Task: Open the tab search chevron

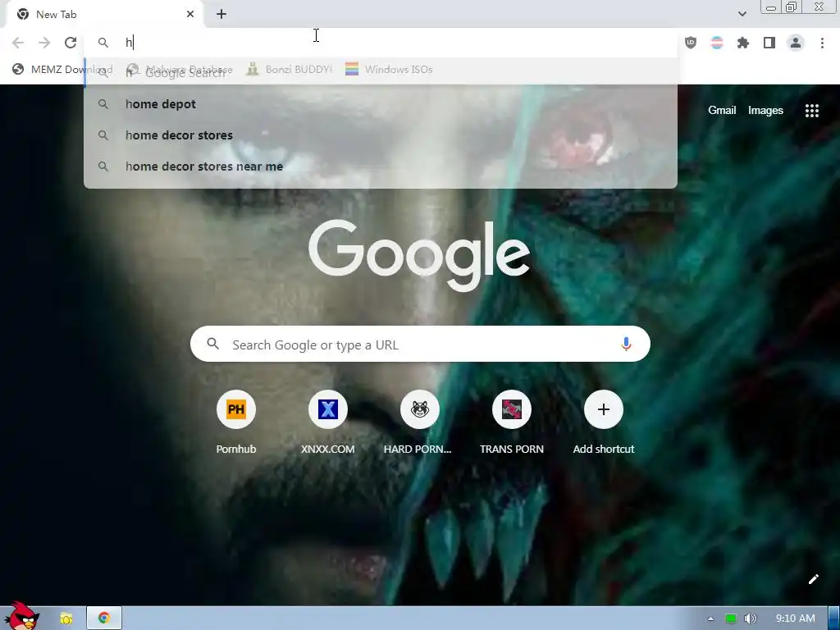Action: pos(742,14)
